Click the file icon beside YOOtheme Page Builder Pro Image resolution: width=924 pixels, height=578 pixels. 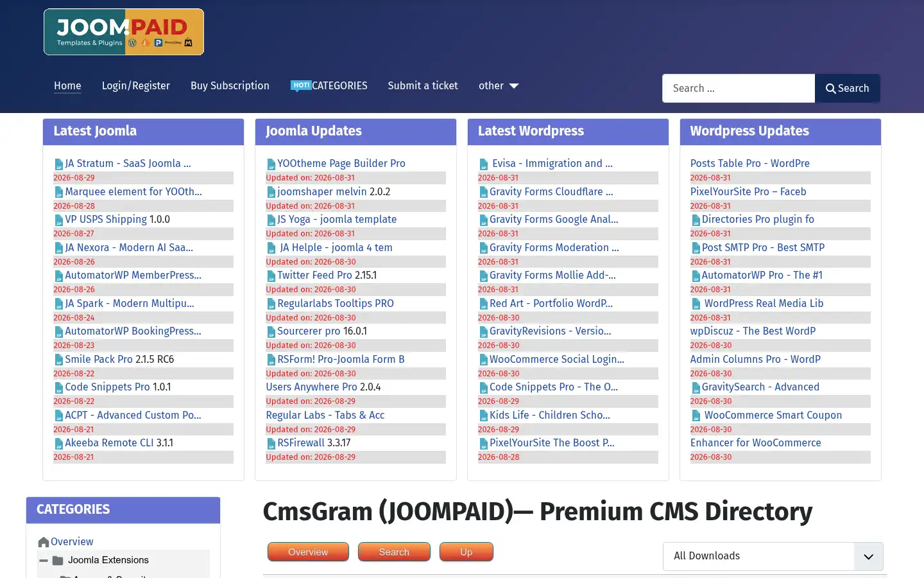tap(271, 164)
